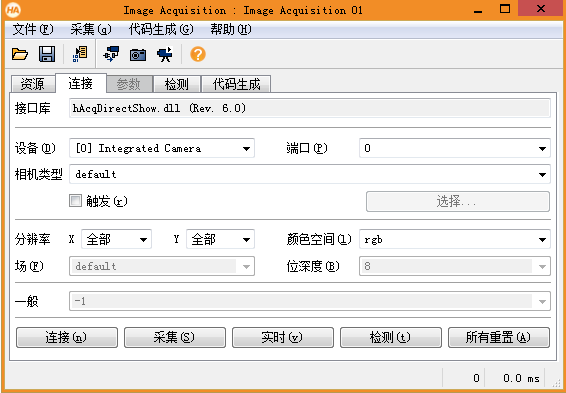
Task: Click the open folder toolbar icon
Action: pos(19,54)
